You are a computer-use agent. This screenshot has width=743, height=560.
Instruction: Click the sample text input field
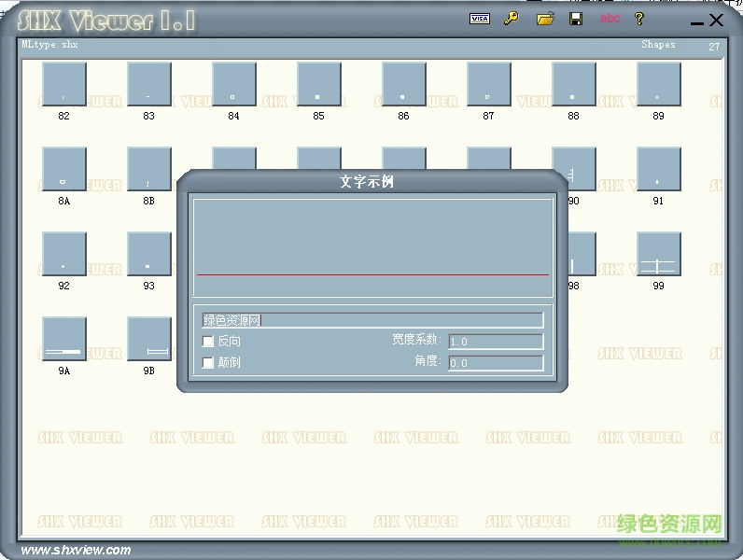pyautogui.click(x=371, y=320)
